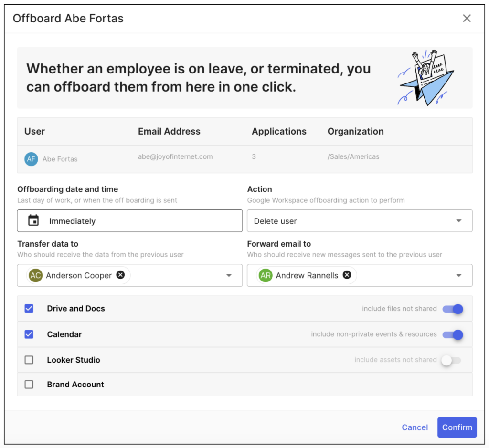Screen dimensions: 489x448
Task: Toggle off include files not shared
Action: point(453,309)
